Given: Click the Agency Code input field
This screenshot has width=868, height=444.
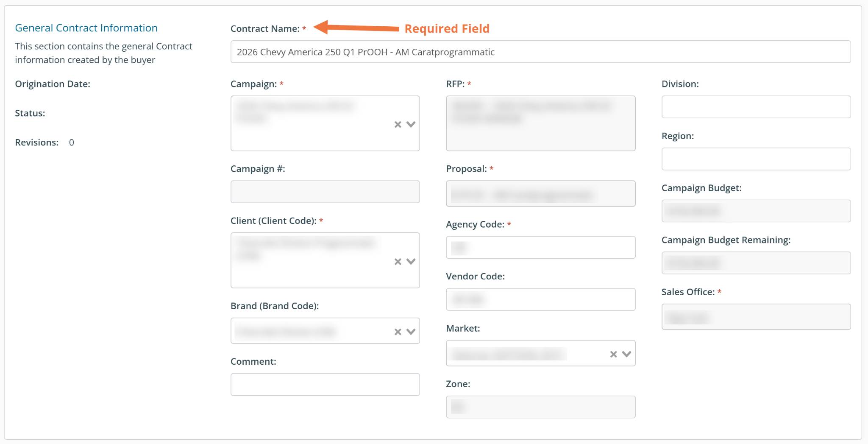Looking at the screenshot, I should tap(540, 247).
